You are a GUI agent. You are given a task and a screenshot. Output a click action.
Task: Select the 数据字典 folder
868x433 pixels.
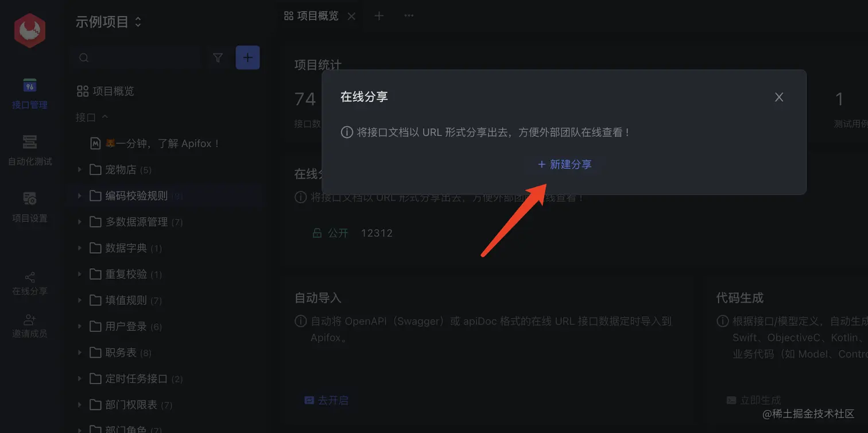(126, 248)
